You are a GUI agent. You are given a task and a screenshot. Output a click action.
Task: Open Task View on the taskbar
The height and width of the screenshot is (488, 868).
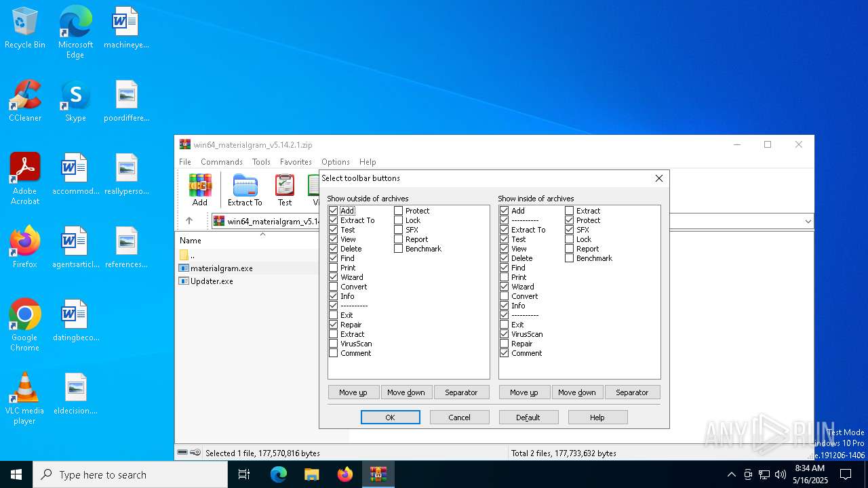[x=244, y=474]
